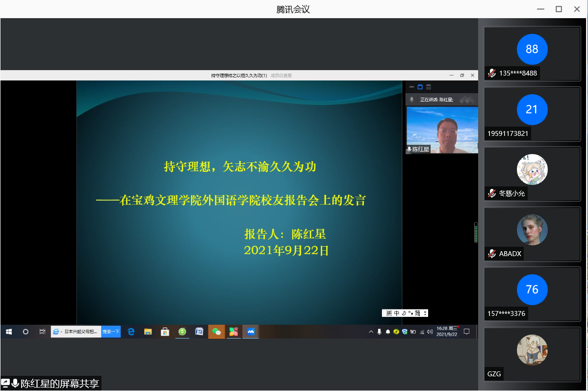Expand hidden system tray icons chevron
The height and width of the screenshot is (391, 588).
pyautogui.click(x=371, y=332)
